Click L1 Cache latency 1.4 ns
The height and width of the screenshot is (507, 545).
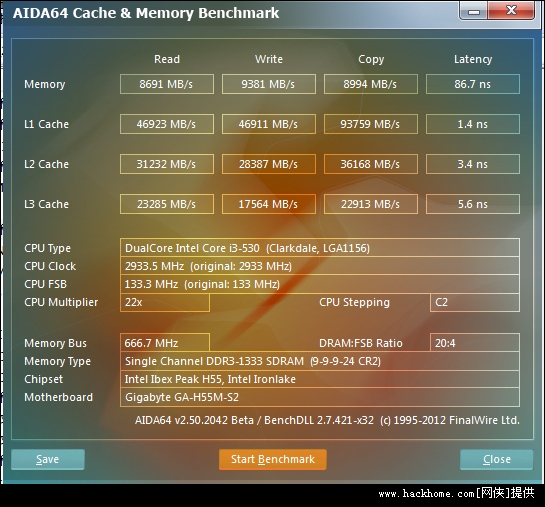473,124
